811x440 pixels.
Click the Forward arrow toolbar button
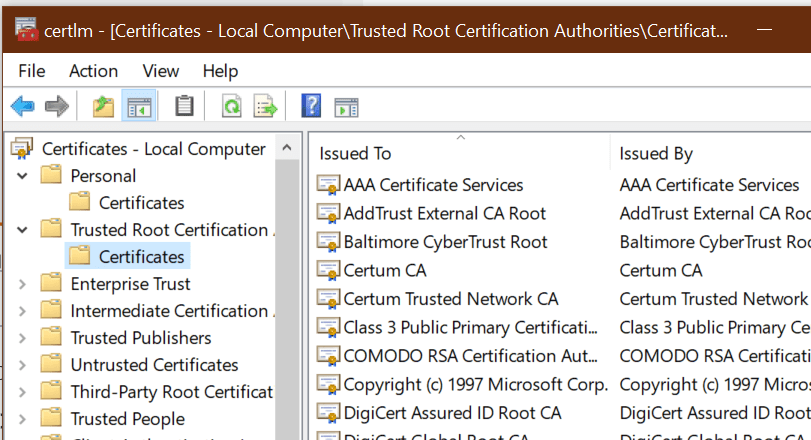coord(56,106)
